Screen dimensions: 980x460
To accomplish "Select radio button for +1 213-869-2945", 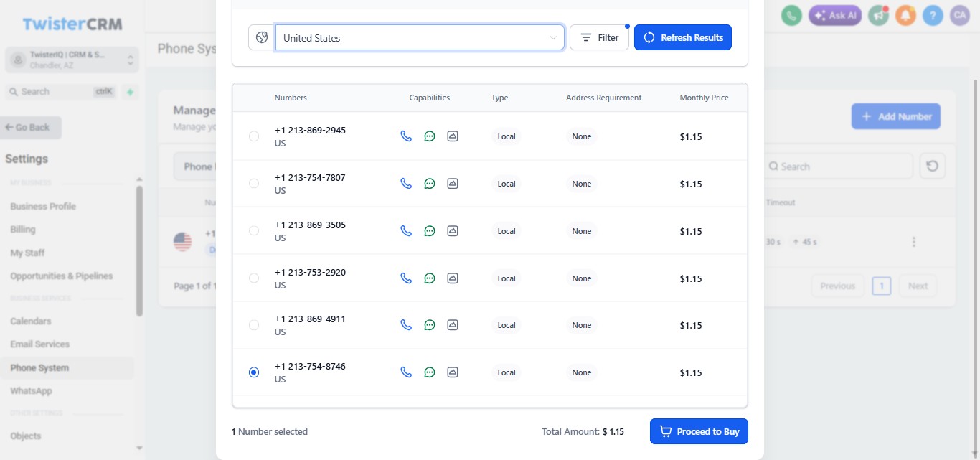I will [x=254, y=136].
